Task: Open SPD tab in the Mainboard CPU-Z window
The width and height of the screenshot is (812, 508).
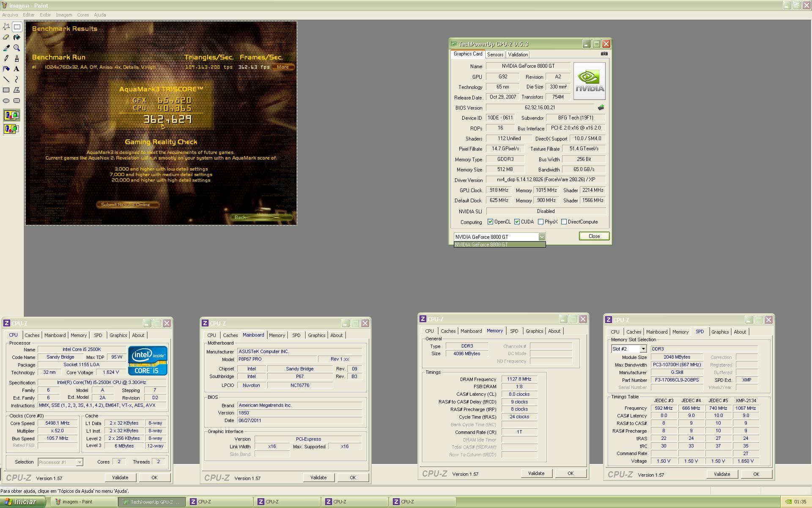Action: [x=296, y=335]
